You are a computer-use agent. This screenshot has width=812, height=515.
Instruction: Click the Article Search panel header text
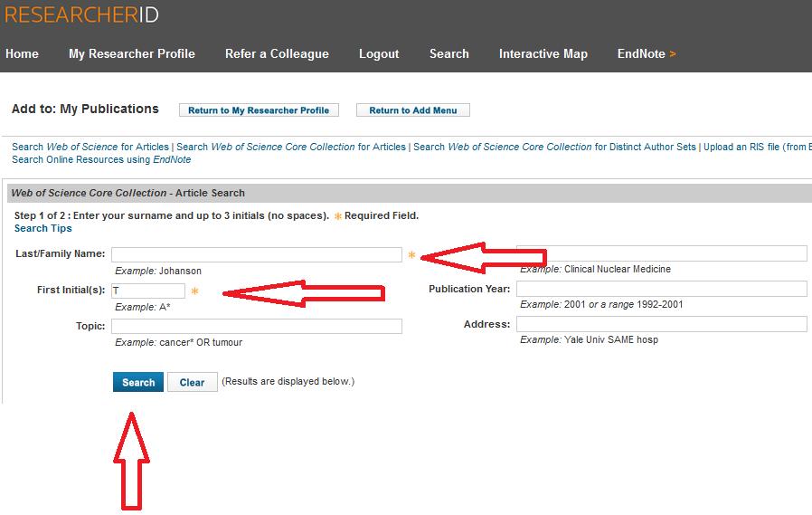coord(127,193)
